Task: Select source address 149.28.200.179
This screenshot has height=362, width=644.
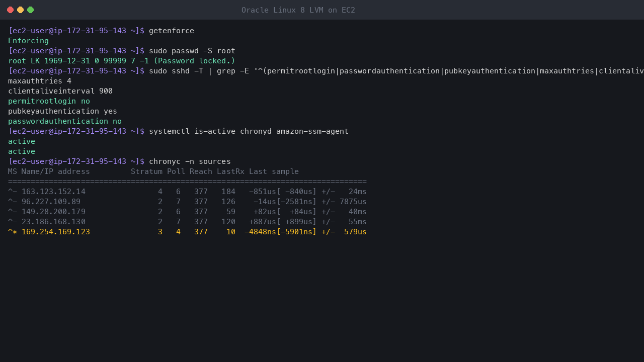Action: point(53,212)
